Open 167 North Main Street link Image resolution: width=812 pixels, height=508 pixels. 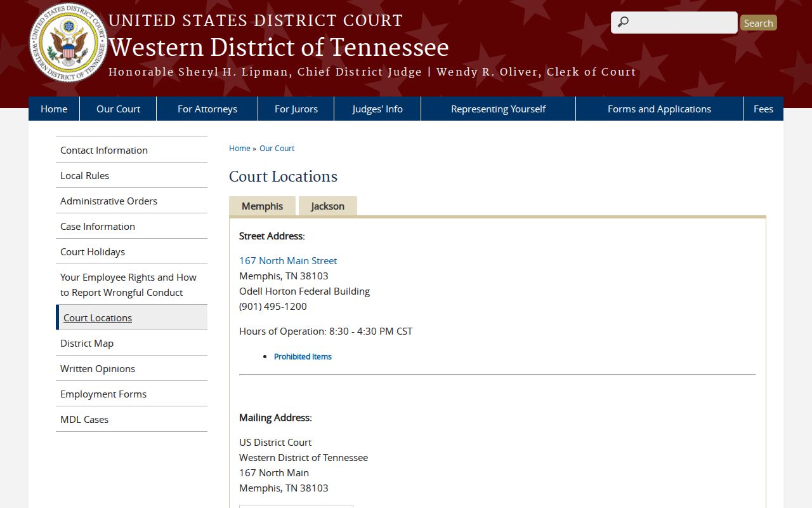tap(288, 260)
